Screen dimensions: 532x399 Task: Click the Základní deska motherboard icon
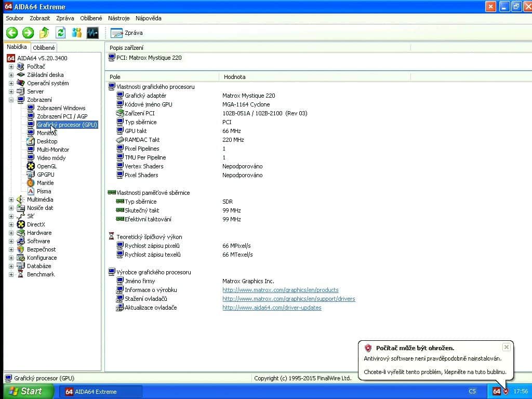pyautogui.click(x=21, y=75)
